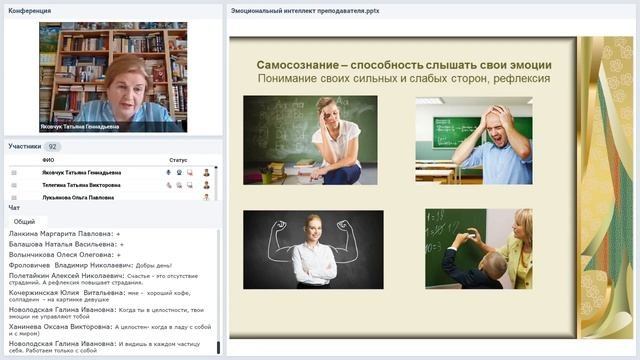Click slide photo of tired teacher at chalkboard
The height and width of the screenshot is (360, 640).
point(310,140)
